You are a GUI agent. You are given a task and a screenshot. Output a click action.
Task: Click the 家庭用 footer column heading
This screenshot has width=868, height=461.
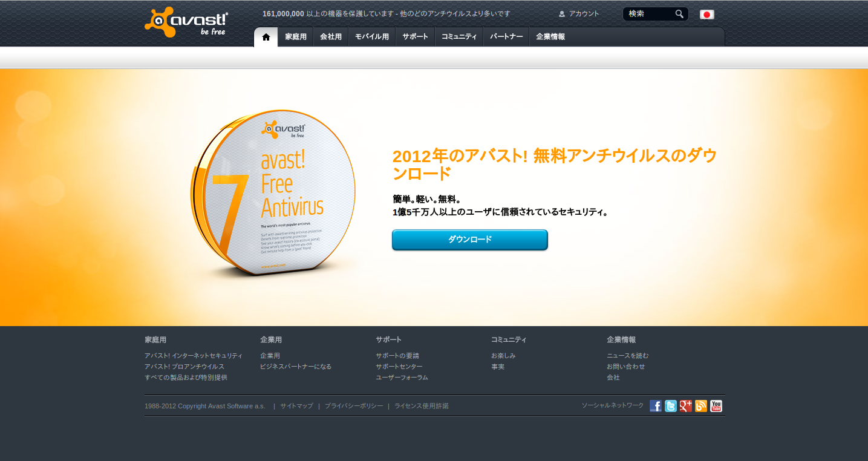[155, 340]
